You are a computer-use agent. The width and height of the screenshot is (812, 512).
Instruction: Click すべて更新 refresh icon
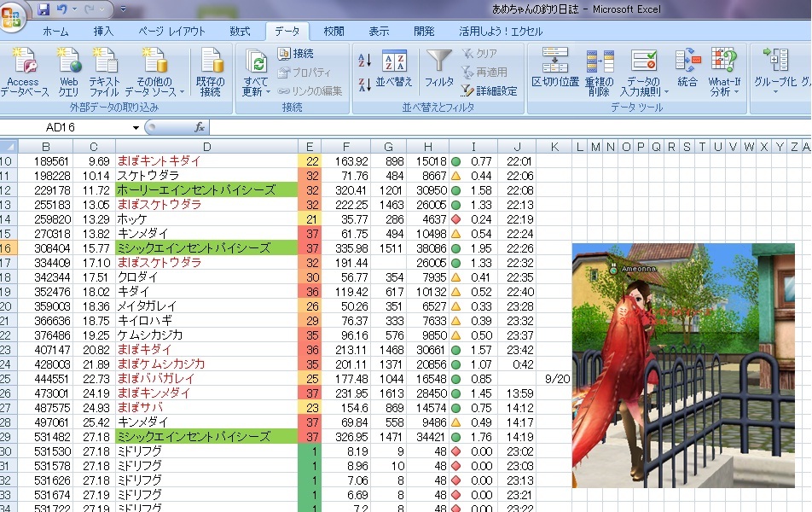pos(256,62)
